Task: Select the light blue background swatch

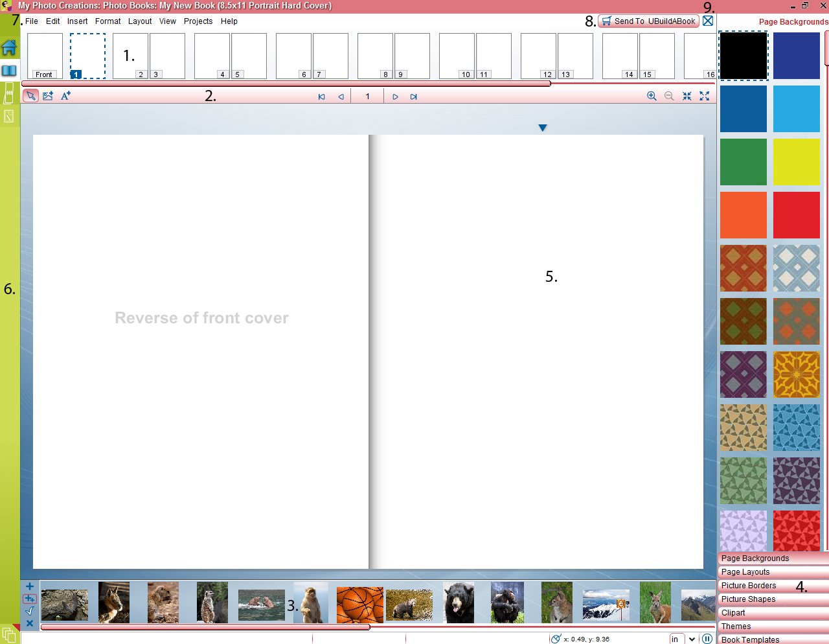Action: pos(797,109)
